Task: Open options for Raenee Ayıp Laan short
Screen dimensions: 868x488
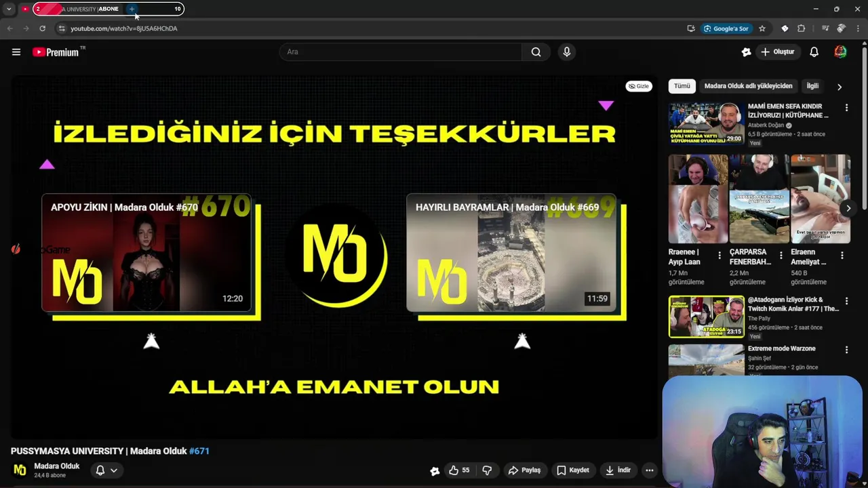Action: click(719, 256)
